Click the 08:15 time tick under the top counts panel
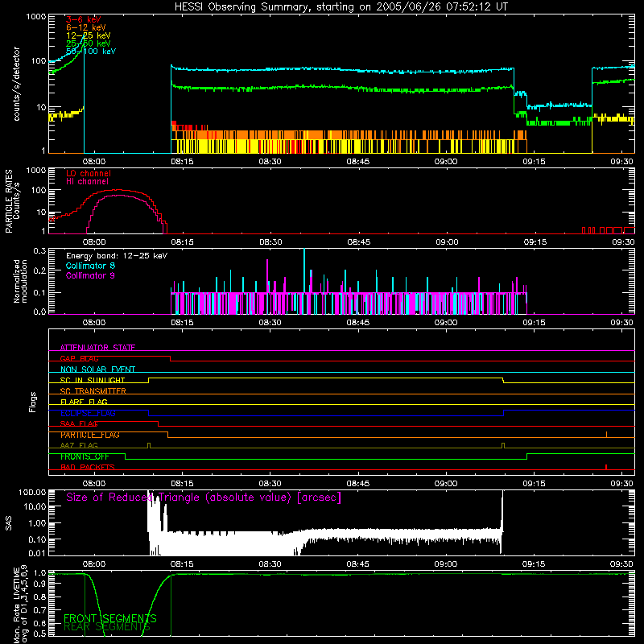Screen dimensions: 644x644 coord(182,162)
